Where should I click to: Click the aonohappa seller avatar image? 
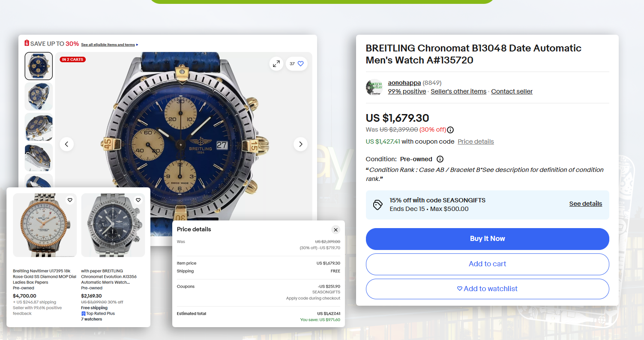tap(374, 87)
